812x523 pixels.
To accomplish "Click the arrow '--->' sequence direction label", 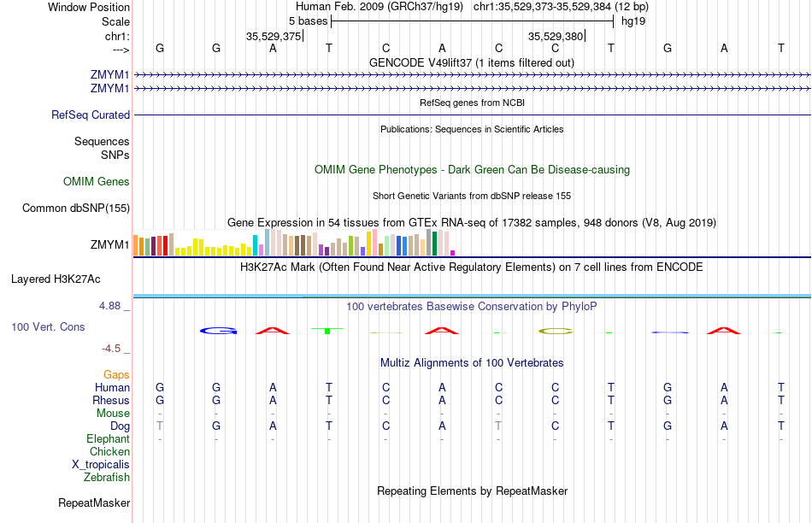I will coord(121,50).
